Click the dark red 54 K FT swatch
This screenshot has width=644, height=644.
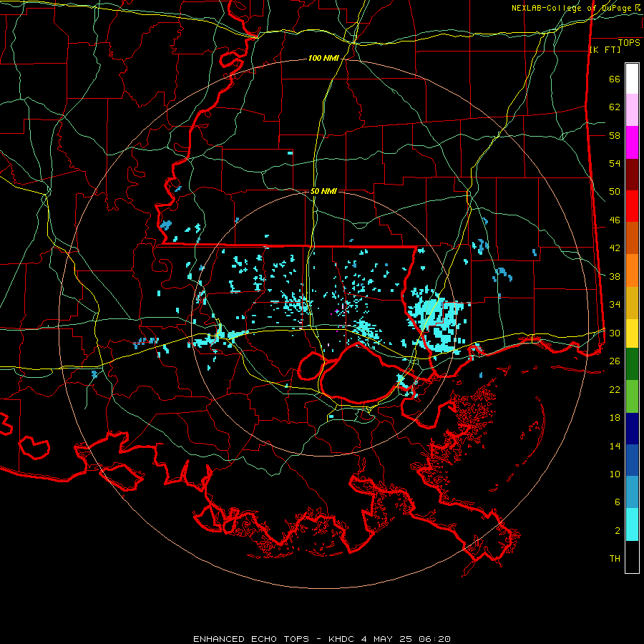(632, 175)
